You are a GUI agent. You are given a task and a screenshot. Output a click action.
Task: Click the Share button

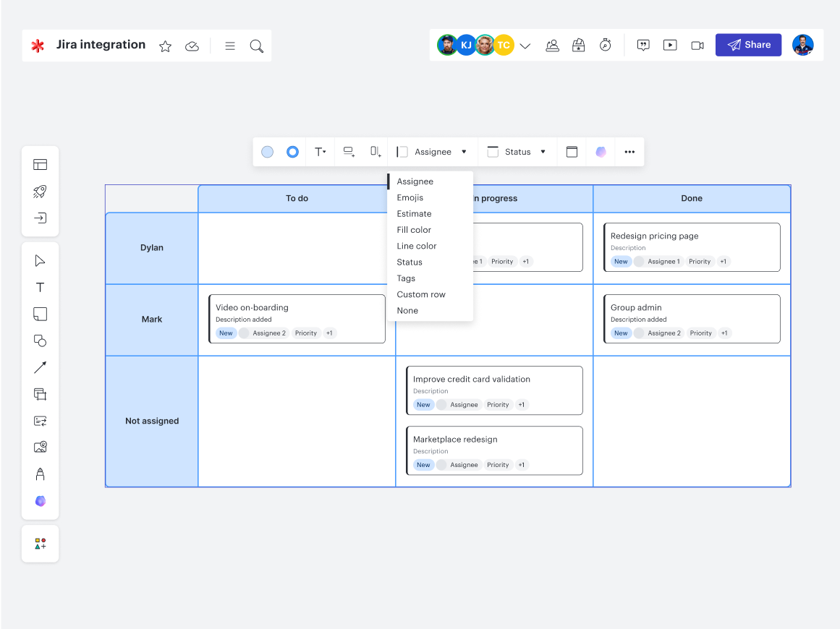[748, 45]
